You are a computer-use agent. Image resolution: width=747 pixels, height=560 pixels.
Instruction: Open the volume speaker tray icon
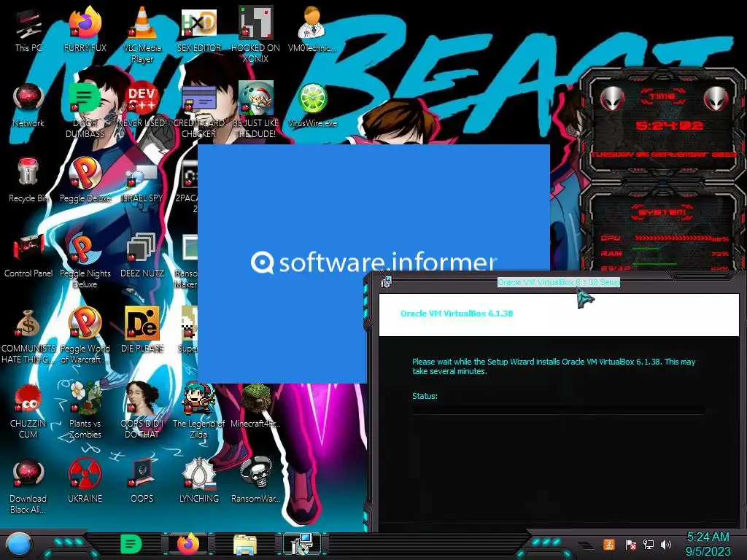coord(666,544)
